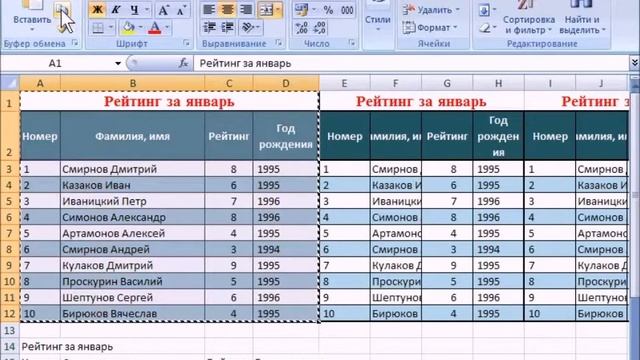Click the select all corner button
The image size is (640, 360).
tap(10, 83)
